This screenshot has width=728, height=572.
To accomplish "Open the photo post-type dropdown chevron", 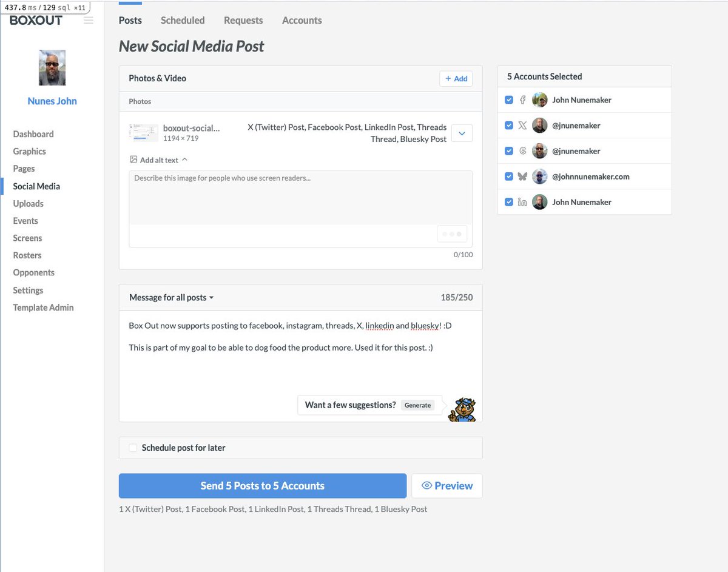I will click(x=462, y=133).
